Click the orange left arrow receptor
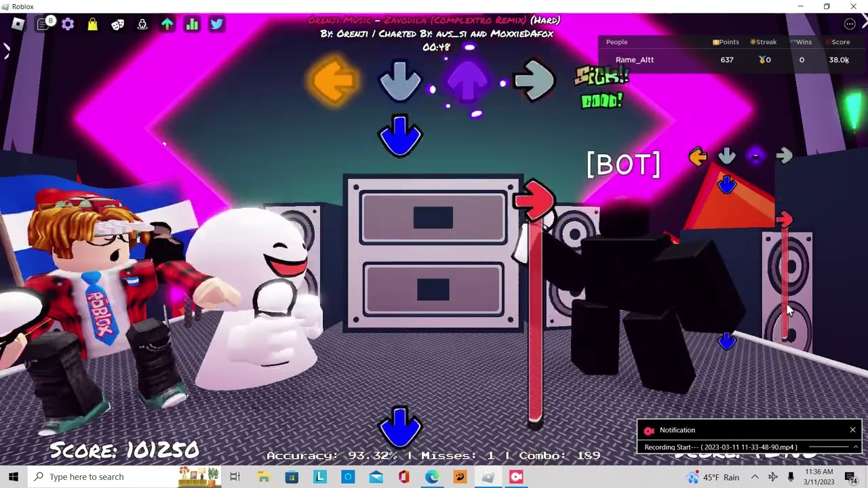 coord(333,81)
